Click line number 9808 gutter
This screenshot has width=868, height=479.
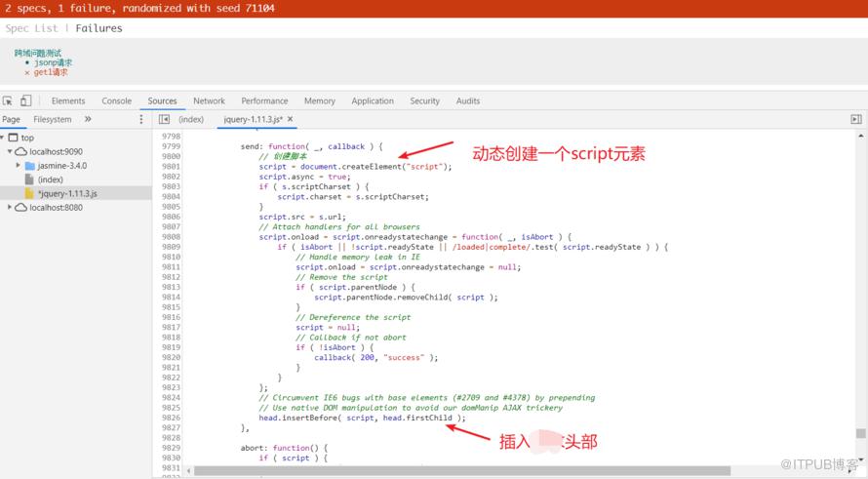(171, 236)
